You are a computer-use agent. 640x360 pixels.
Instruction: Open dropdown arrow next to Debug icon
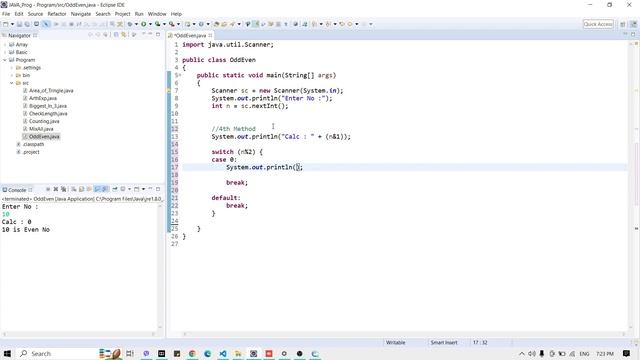point(136,24)
